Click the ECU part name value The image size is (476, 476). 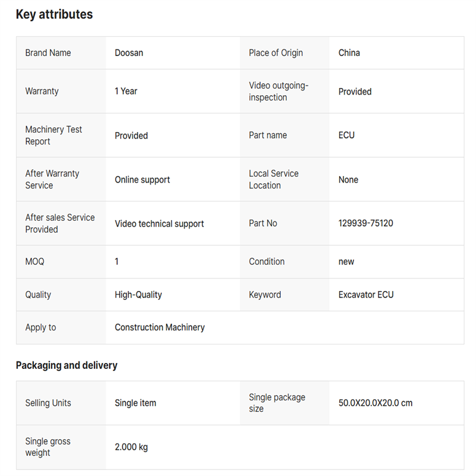coord(346,136)
